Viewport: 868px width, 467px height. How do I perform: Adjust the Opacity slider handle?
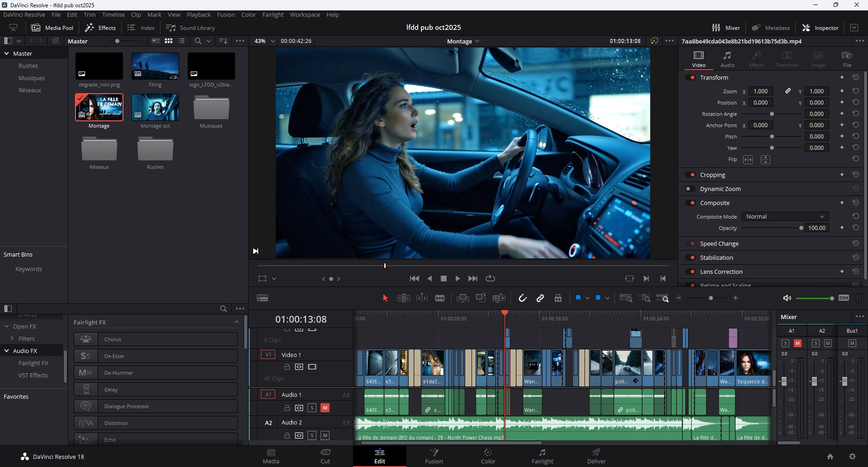[801, 228]
